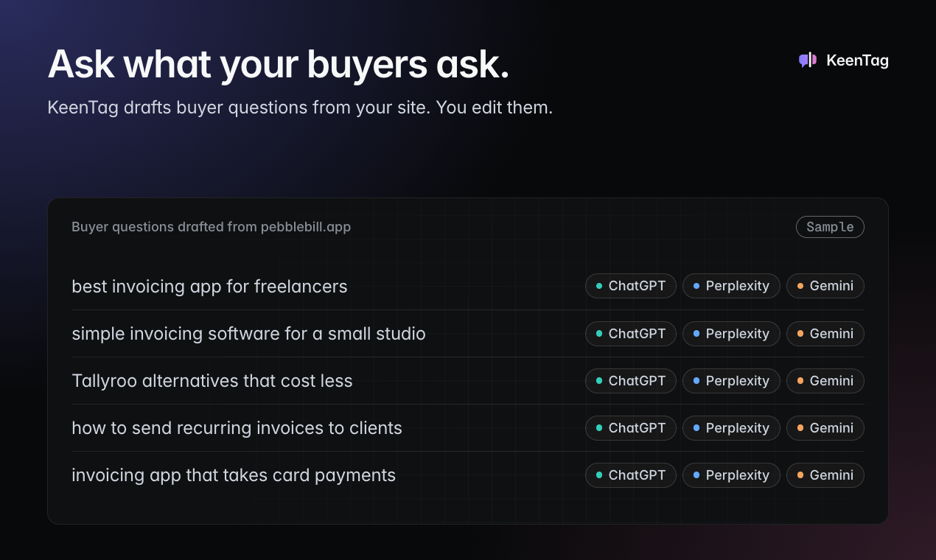Click the KeenTag brand name

coord(857,60)
